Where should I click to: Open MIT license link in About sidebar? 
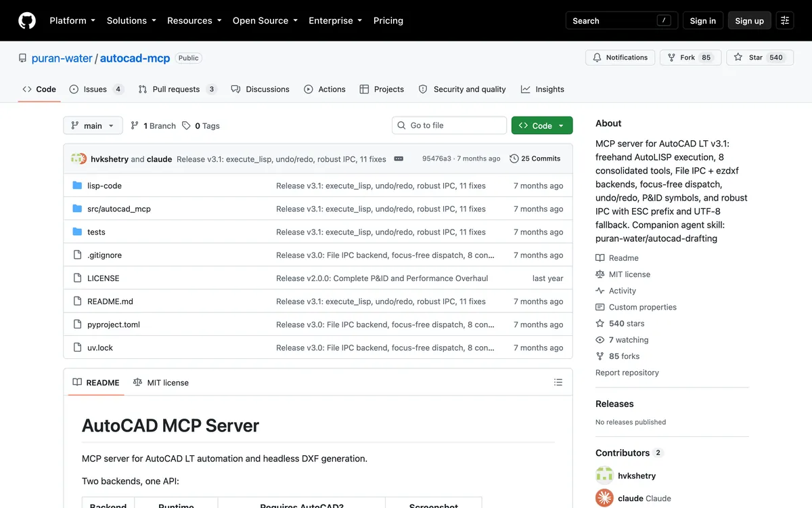coord(623,274)
